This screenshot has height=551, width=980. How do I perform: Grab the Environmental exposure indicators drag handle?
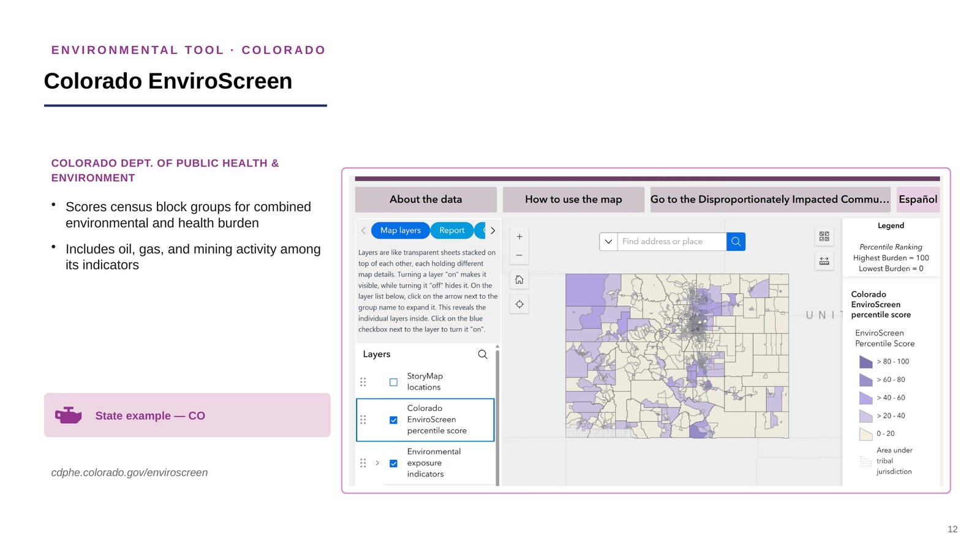(363, 463)
